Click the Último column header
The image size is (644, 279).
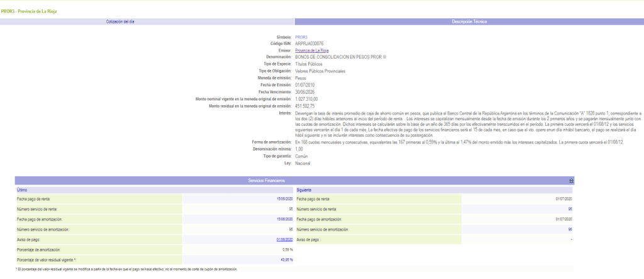coord(155,190)
